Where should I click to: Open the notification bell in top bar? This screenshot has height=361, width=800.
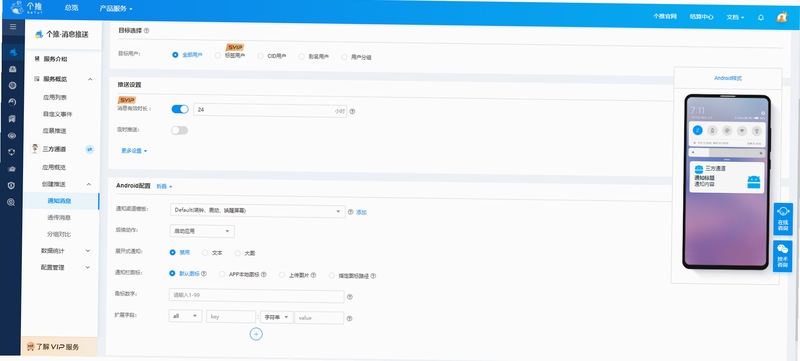pyautogui.click(x=761, y=17)
